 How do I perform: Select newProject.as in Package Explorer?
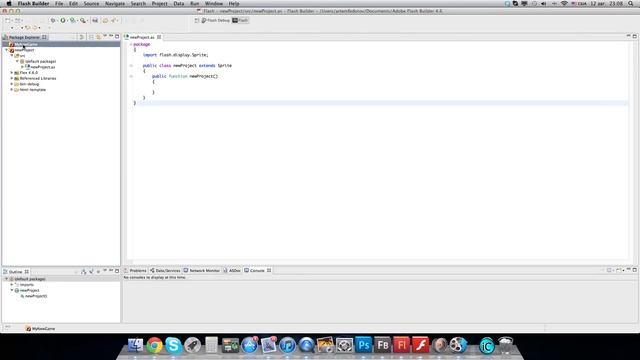(x=42, y=67)
